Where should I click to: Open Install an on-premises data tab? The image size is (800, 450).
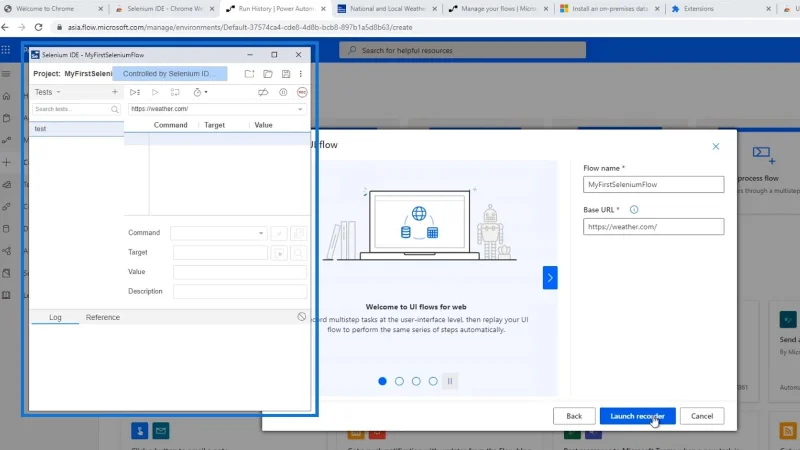[609, 9]
